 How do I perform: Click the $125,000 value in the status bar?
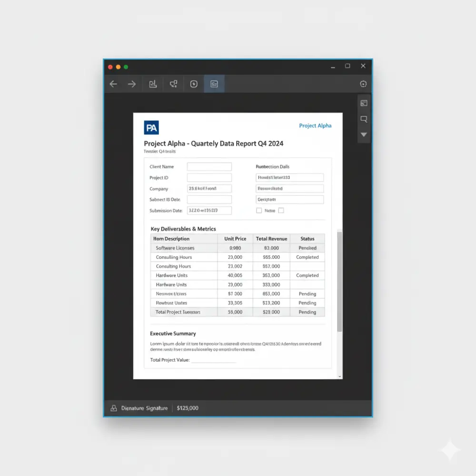[187, 408]
